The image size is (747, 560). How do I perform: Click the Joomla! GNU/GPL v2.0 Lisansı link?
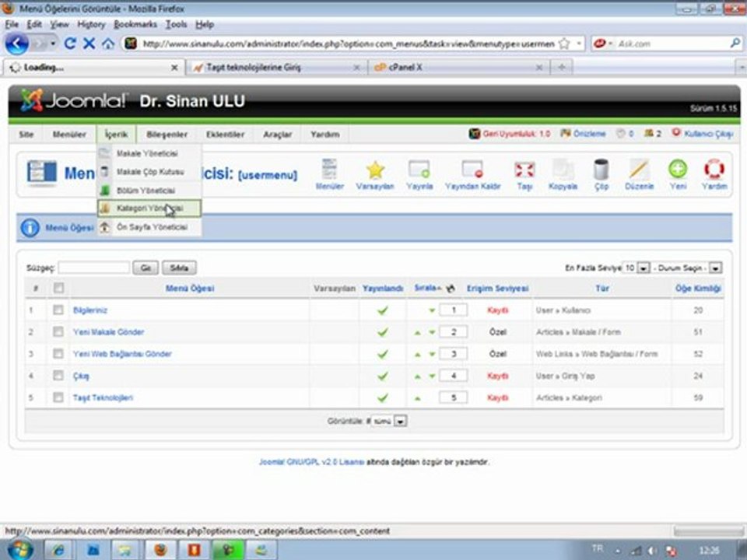[311, 462]
